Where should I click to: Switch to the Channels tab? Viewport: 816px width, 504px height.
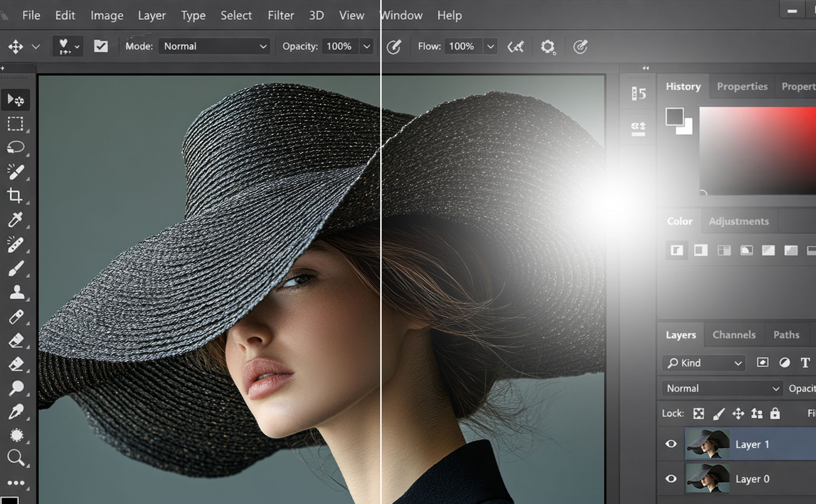pos(733,335)
